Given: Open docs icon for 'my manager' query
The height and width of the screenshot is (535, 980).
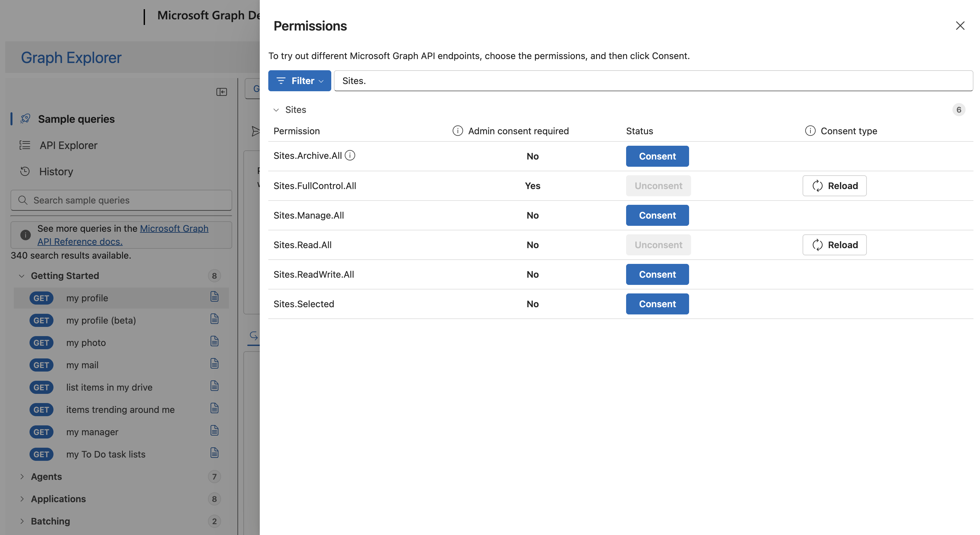Looking at the screenshot, I should [x=214, y=431].
